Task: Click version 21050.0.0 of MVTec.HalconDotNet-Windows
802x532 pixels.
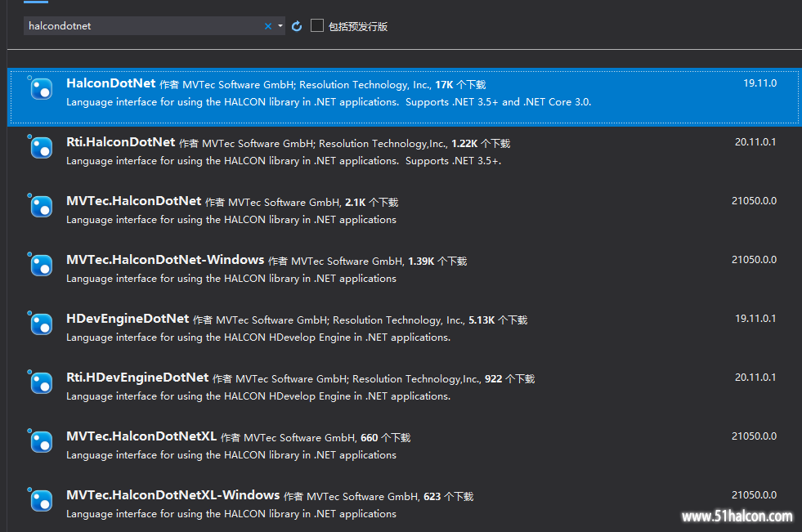Action: pyautogui.click(x=754, y=260)
